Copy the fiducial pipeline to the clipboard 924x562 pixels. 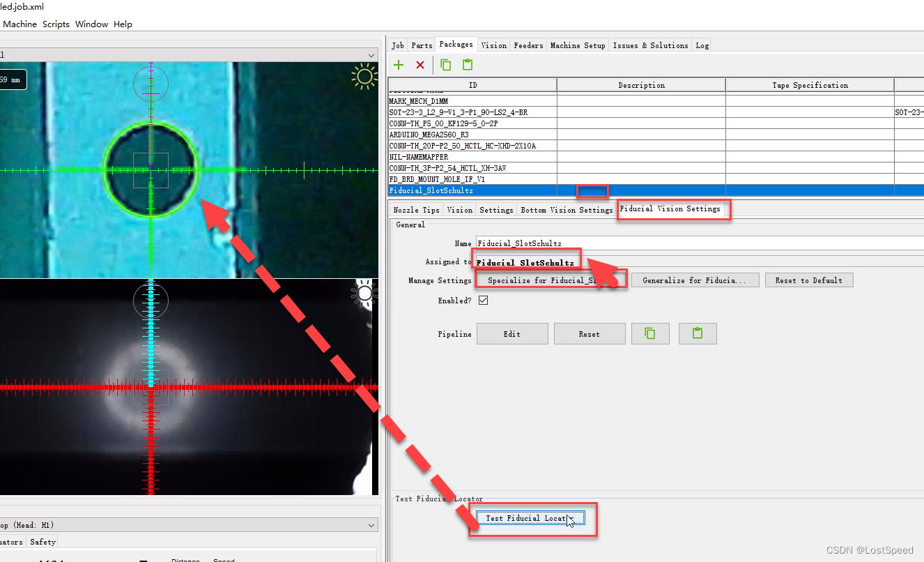coord(650,333)
